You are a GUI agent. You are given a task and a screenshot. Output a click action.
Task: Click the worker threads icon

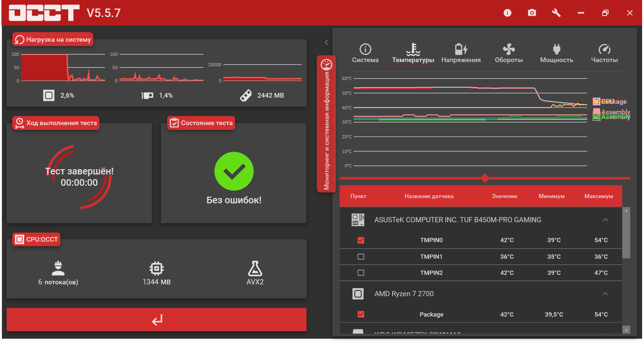[x=58, y=269]
